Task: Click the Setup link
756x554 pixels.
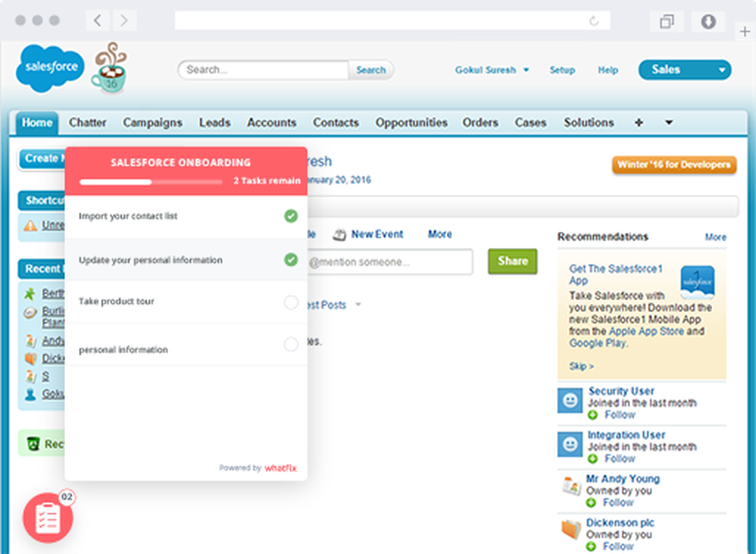Action: pos(562,70)
